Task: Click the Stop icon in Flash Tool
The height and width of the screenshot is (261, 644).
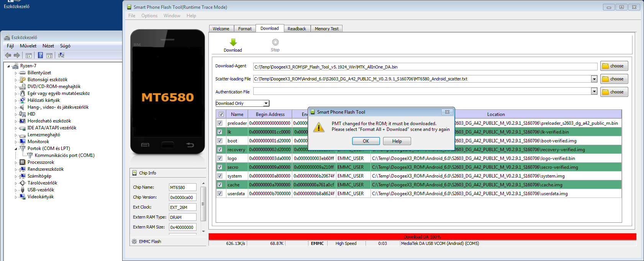Action: point(275,42)
